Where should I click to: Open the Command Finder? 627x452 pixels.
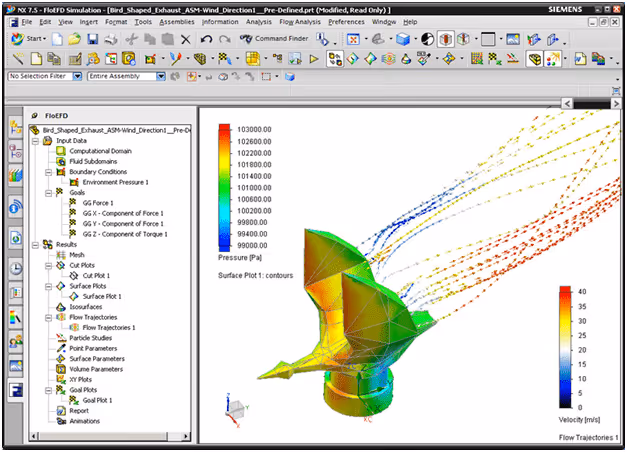click(274, 38)
